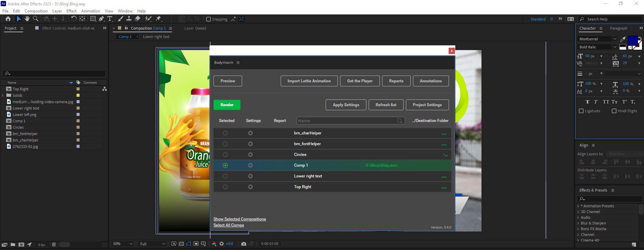Expand the Blur & Sharpen effects category

coord(578,223)
